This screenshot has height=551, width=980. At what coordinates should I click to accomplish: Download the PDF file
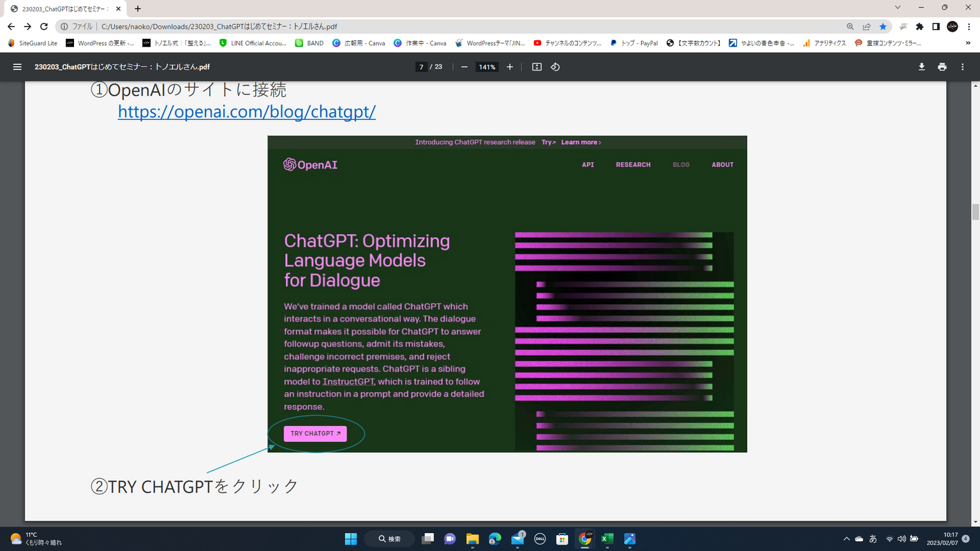[x=921, y=67]
